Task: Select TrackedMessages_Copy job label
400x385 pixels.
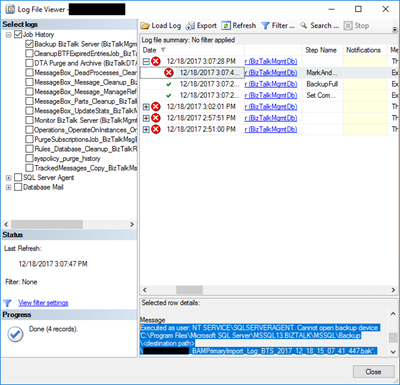Action: coord(86,168)
